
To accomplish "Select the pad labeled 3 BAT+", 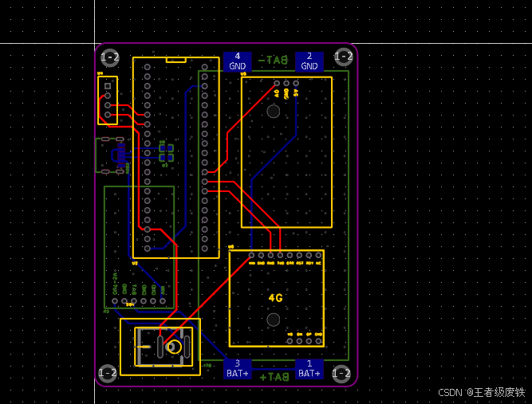I will [x=238, y=369].
